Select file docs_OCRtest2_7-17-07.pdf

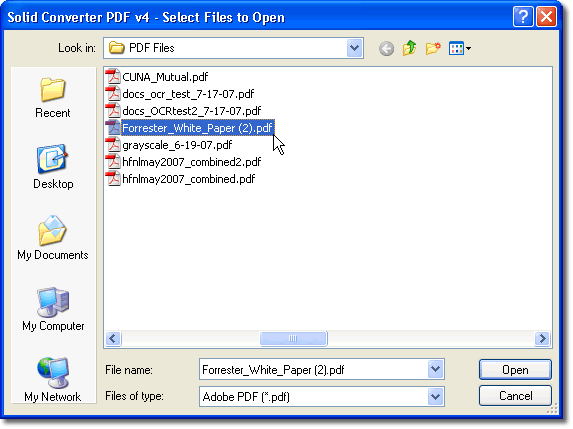pos(192,111)
